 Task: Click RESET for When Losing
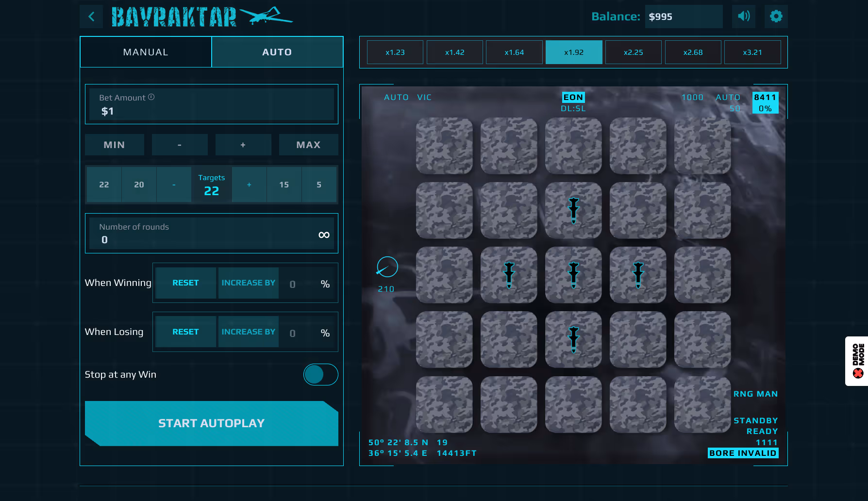tap(185, 332)
